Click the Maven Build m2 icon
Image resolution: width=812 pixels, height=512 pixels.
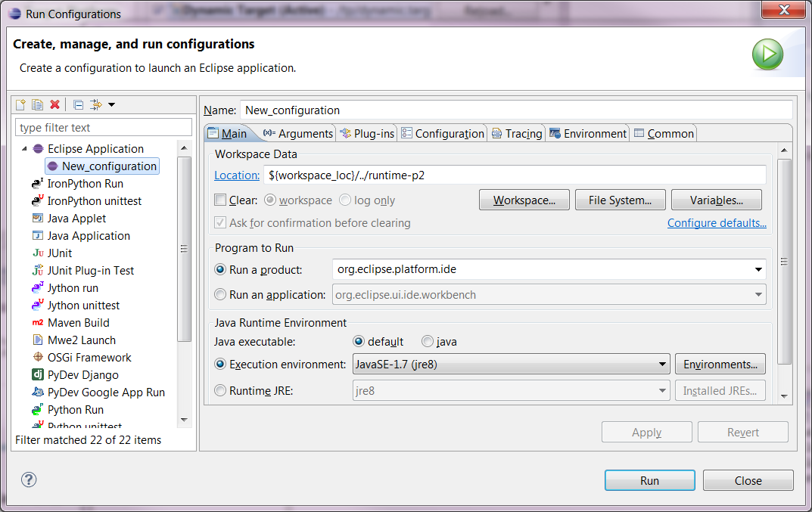coord(38,322)
